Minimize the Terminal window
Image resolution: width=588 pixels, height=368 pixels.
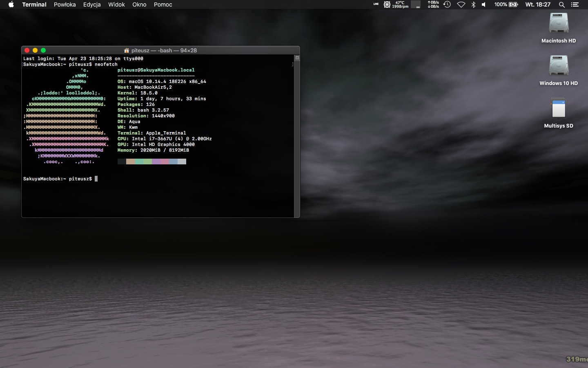35,50
